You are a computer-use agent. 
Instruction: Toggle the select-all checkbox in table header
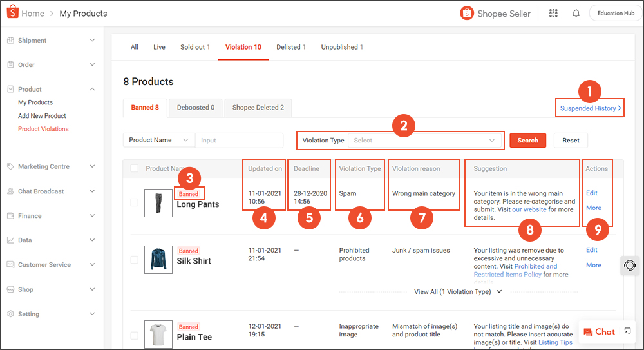point(134,169)
